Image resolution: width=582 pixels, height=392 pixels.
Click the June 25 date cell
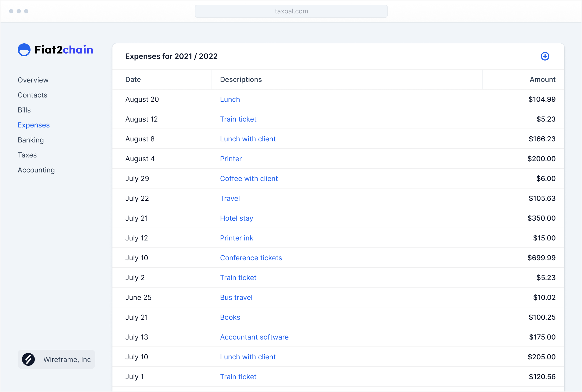(138, 297)
